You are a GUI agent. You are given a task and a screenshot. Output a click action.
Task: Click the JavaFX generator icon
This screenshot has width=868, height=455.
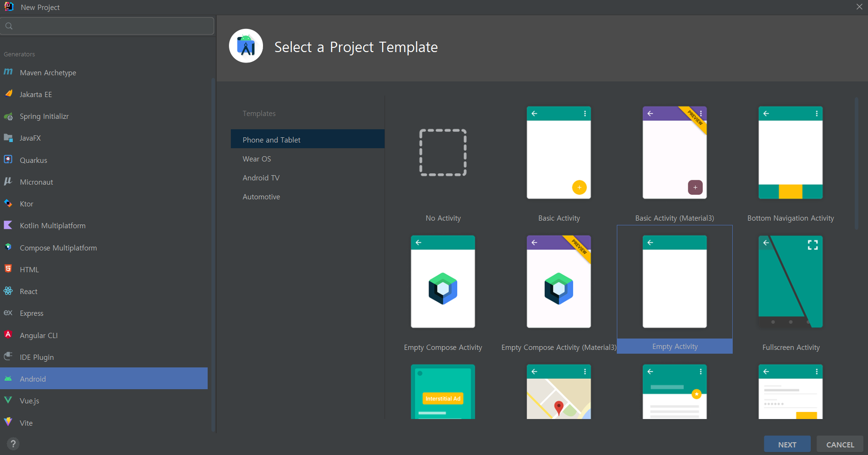coord(8,138)
